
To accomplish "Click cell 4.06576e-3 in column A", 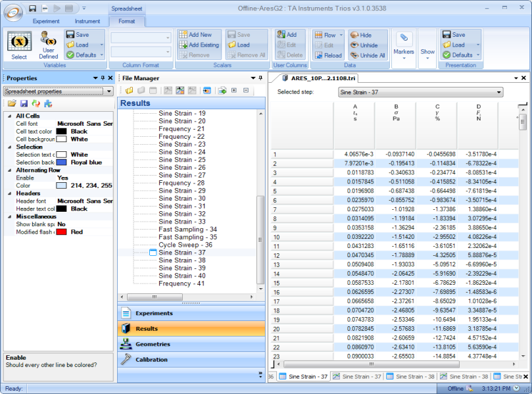I will [354, 154].
